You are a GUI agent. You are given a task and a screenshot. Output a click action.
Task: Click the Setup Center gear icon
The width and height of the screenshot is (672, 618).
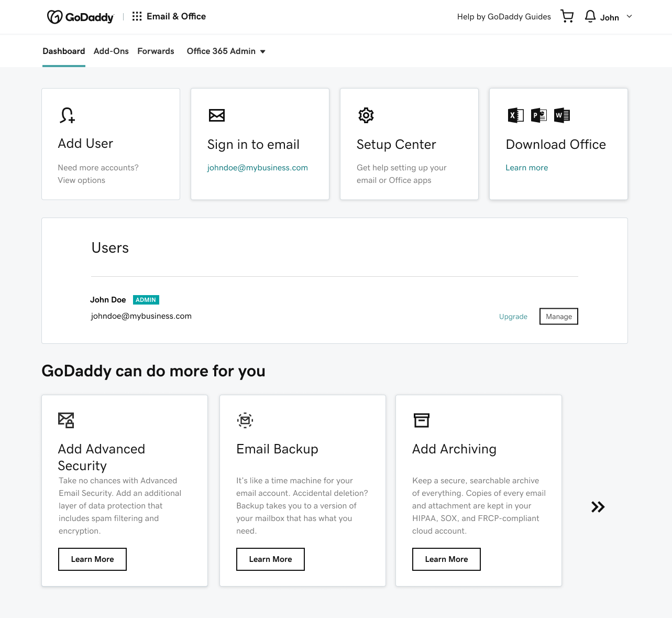point(366,115)
